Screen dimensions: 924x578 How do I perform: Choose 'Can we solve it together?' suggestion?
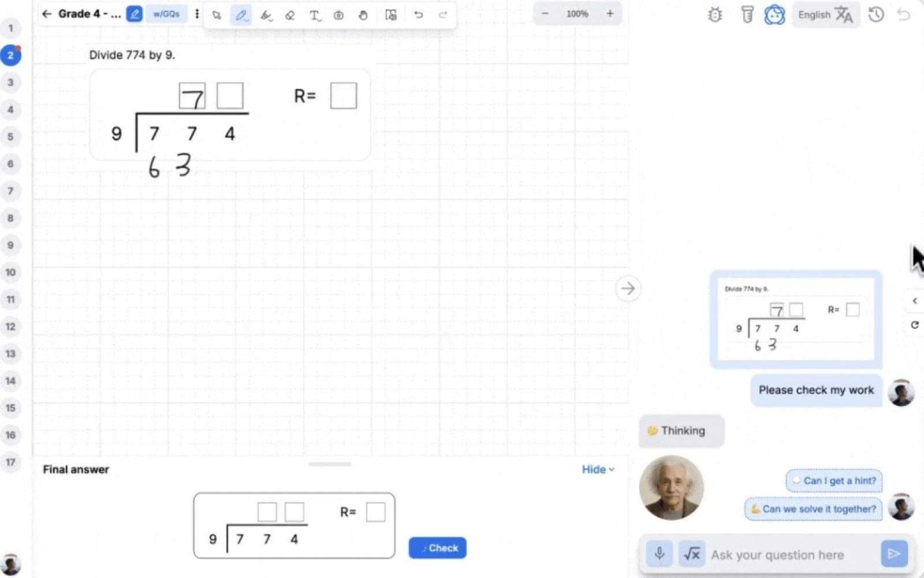(813, 509)
